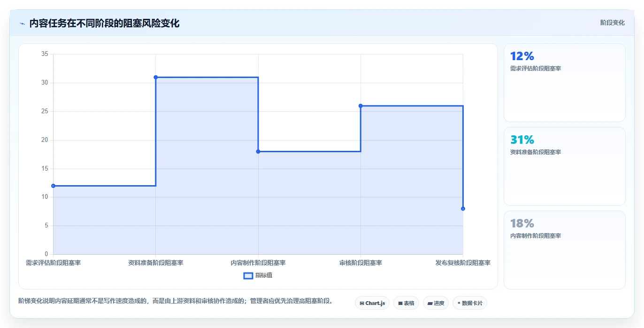
Task: Click 资料准备阶段阻塞率 caption in the 31% card
Action: [536, 152]
